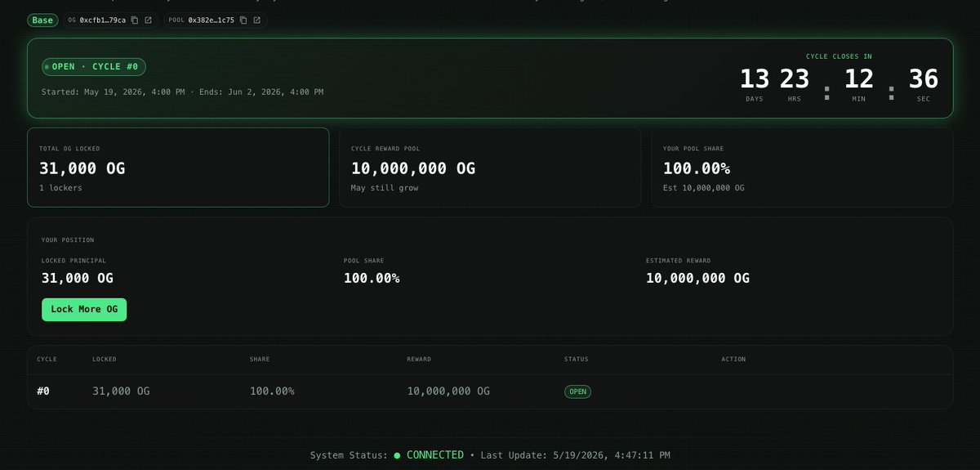Click the YOUR POSITION heading
Image resolution: width=980 pixels, height=470 pixels.
68,240
